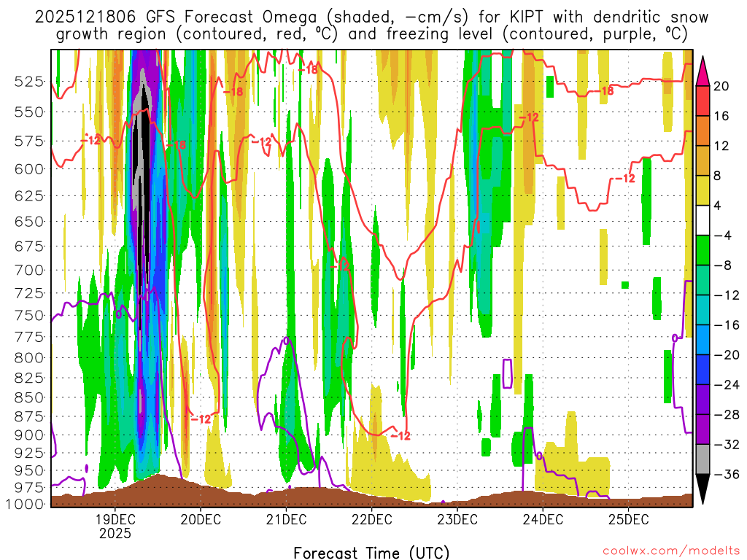Click the '2025' year label under 19DEC
Screen dimensions: 747x560
115,533
